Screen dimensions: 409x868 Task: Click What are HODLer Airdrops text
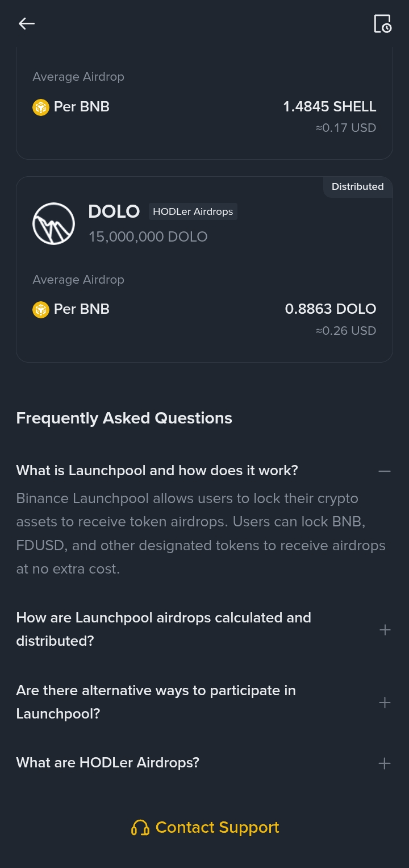coord(108,763)
